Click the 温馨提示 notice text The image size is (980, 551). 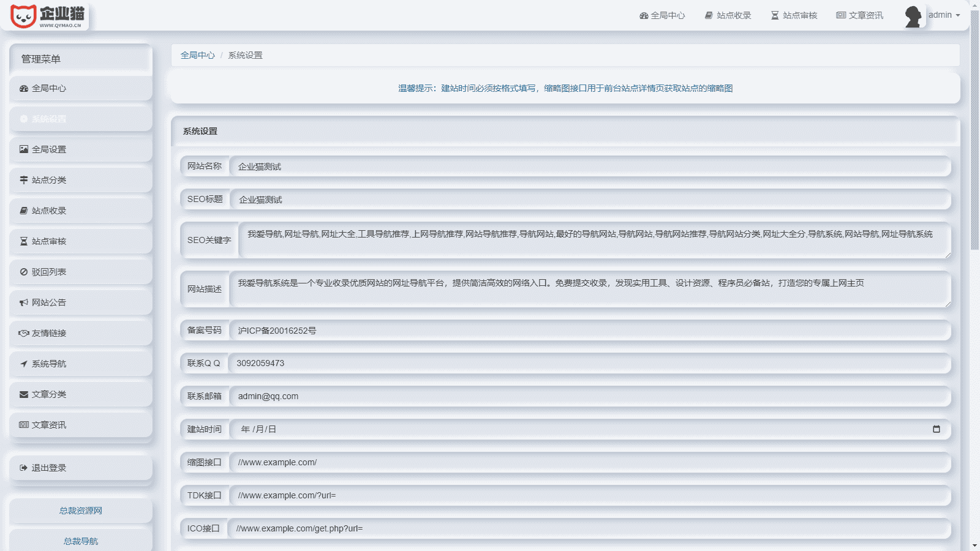pyautogui.click(x=565, y=88)
